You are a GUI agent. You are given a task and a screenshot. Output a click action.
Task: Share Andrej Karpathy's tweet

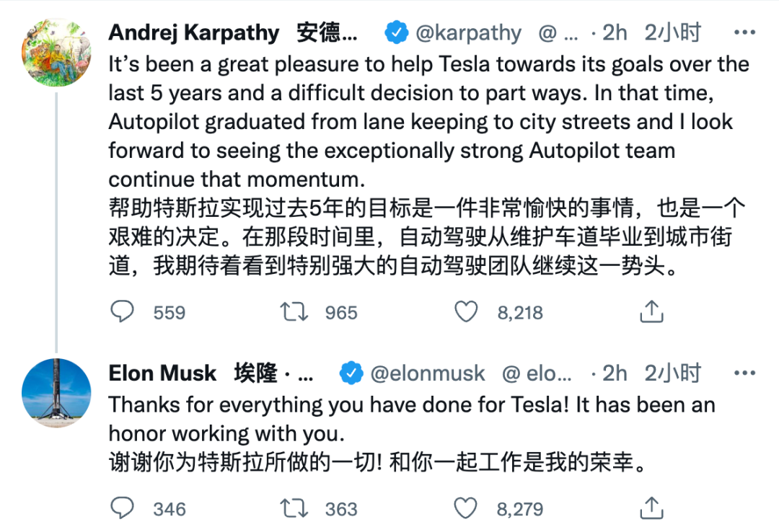[651, 312]
